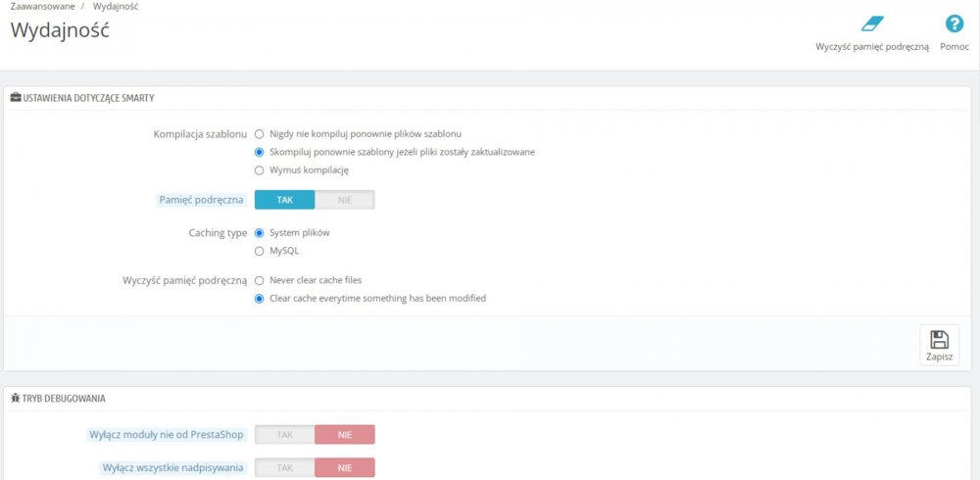Click the floppy disk save icon
980x480 pixels.
coord(939,340)
